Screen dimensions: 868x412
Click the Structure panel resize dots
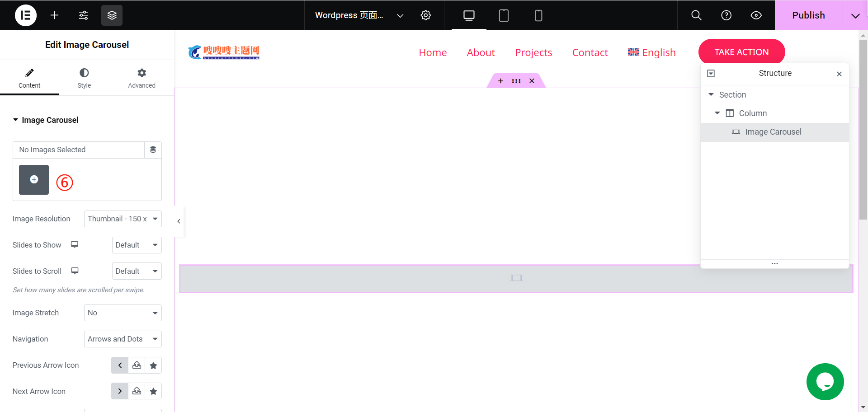point(775,263)
